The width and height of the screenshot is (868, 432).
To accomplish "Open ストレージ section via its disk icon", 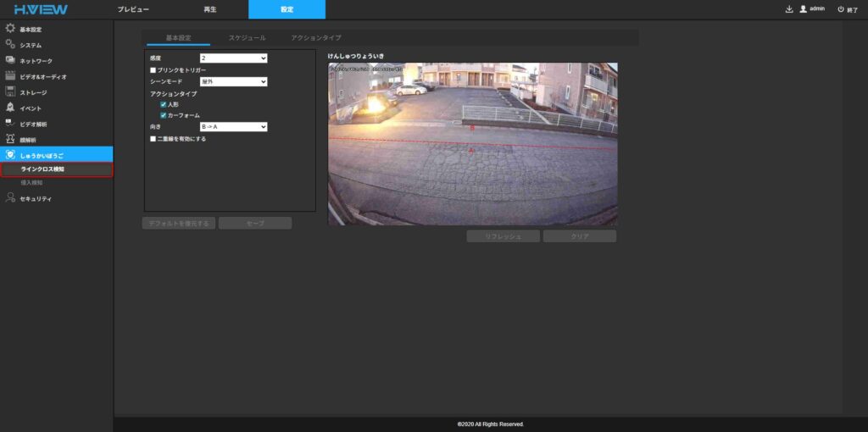I will [10, 91].
